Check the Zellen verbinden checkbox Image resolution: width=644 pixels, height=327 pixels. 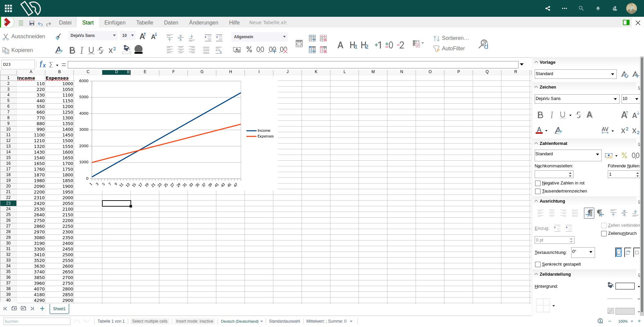tap(604, 225)
